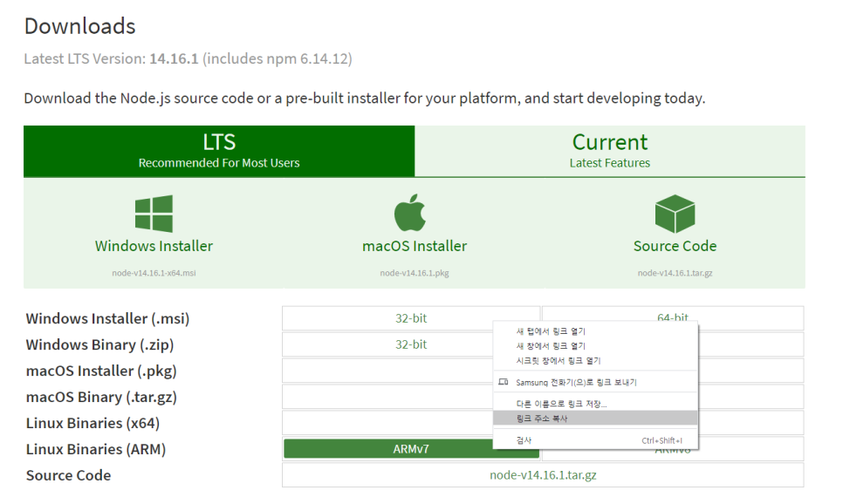Click the macOS Installer download link
This screenshot has height=504, width=843.
[x=415, y=246]
